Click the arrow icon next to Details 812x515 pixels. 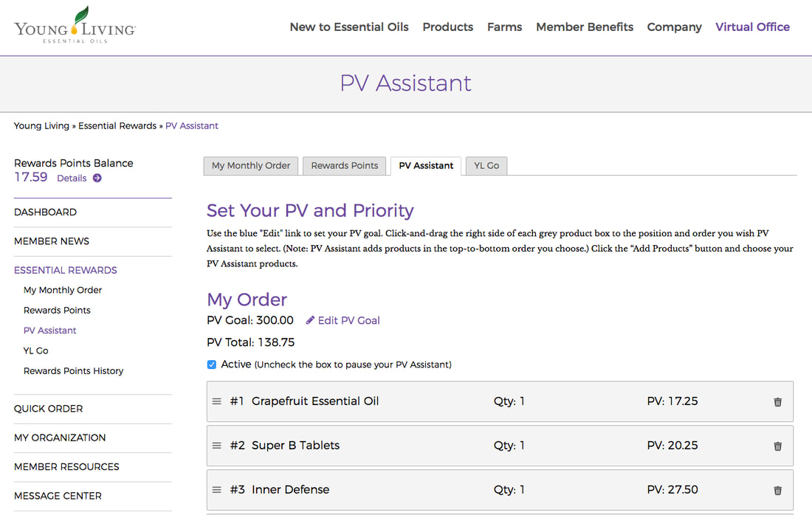pos(97,178)
